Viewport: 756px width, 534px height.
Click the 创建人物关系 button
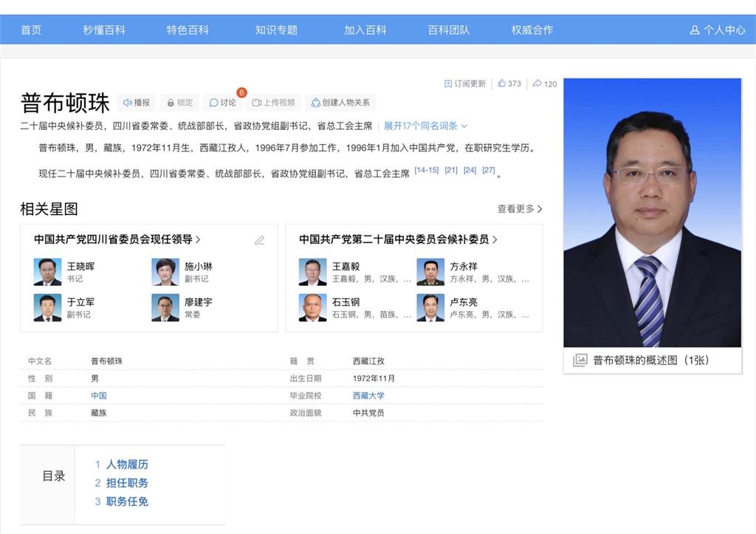point(340,102)
